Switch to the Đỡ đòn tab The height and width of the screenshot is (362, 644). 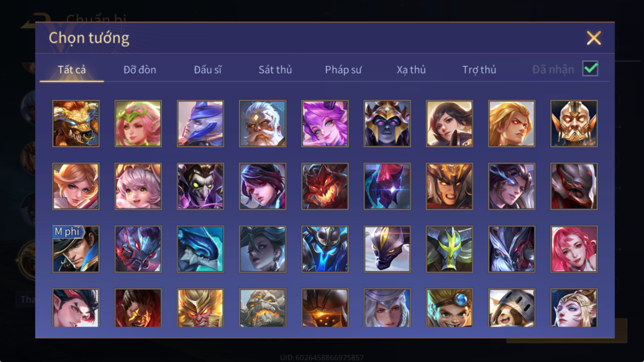(139, 69)
